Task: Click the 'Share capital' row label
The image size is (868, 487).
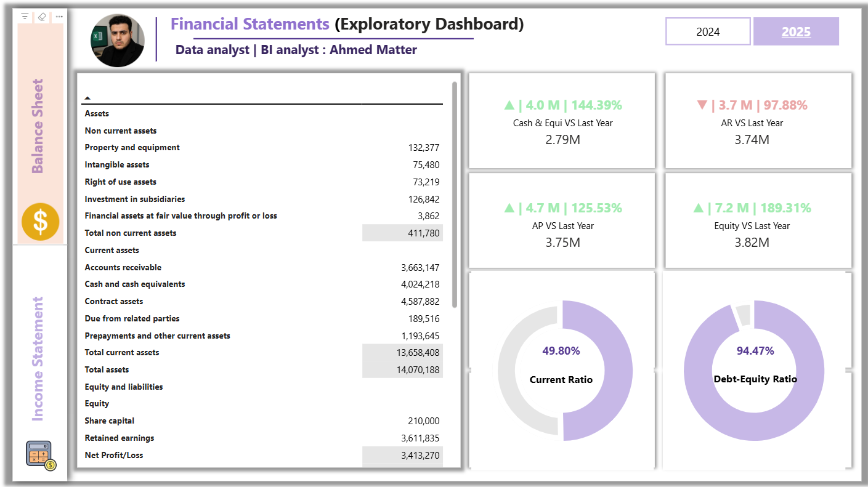Action: 110,421
